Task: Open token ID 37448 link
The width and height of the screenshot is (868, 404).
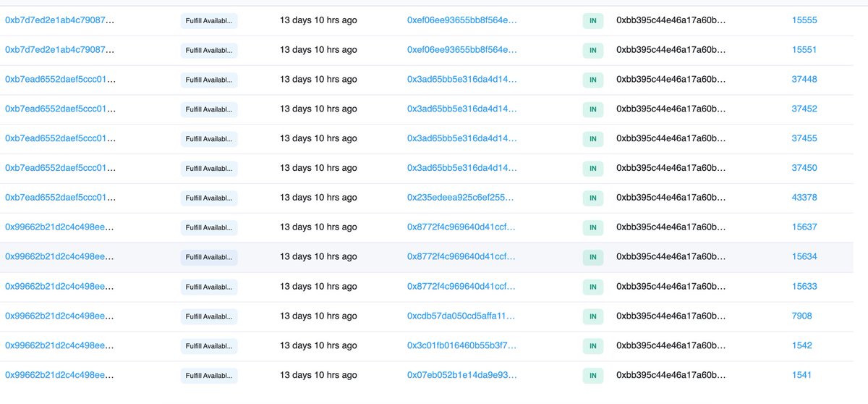Action: (804, 80)
